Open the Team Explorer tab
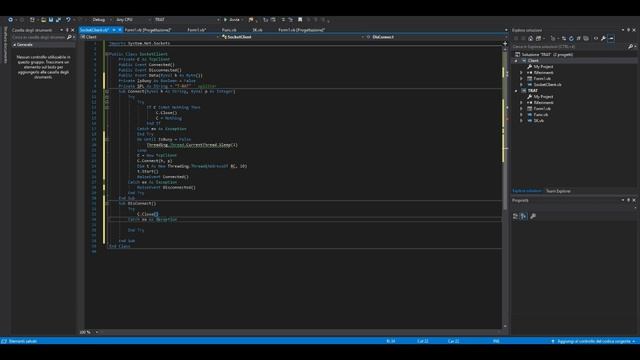Image resolution: width=640 pixels, height=360 pixels. coord(558,191)
